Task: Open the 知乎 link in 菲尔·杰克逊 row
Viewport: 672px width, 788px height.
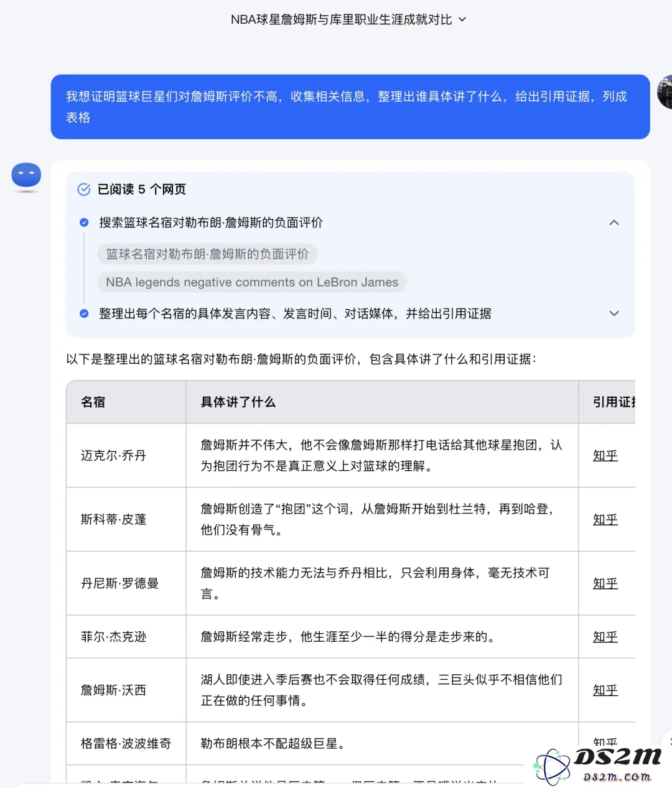Action: coord(605,637)
